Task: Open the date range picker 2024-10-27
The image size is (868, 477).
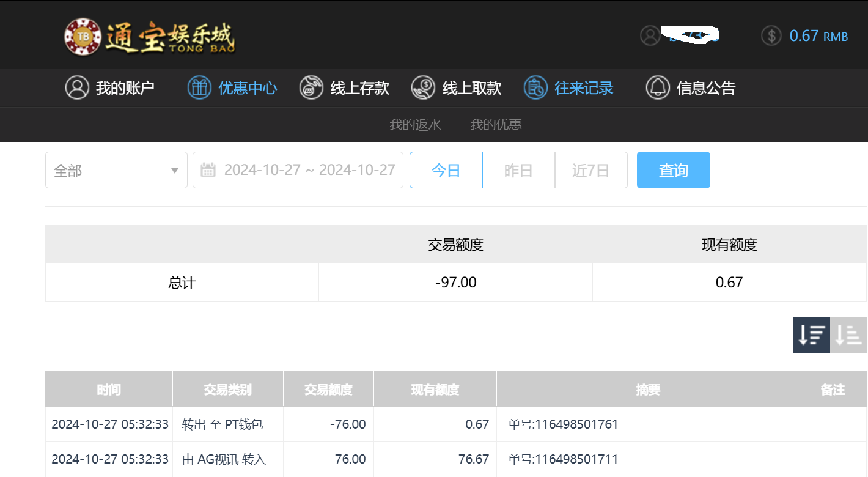Action: [309, 170]
